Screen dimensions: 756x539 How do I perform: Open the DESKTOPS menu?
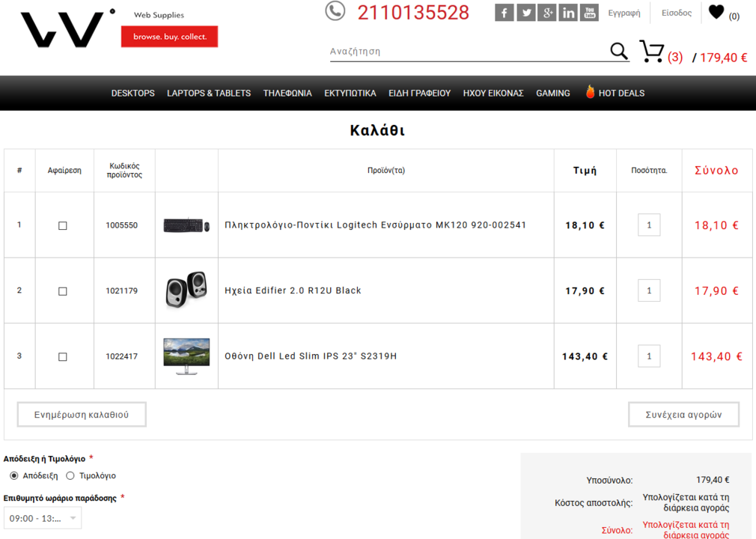(x=133, y=93)
